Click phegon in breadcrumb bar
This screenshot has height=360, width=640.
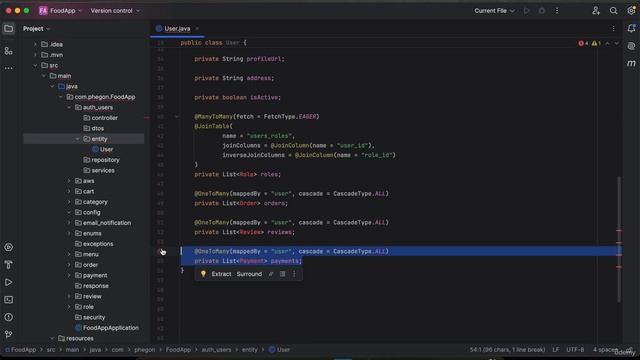click(144, 350)
